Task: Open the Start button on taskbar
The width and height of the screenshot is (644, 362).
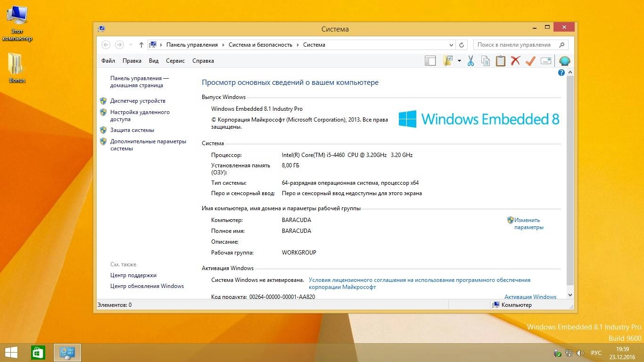Action: [x=11, y=353]
